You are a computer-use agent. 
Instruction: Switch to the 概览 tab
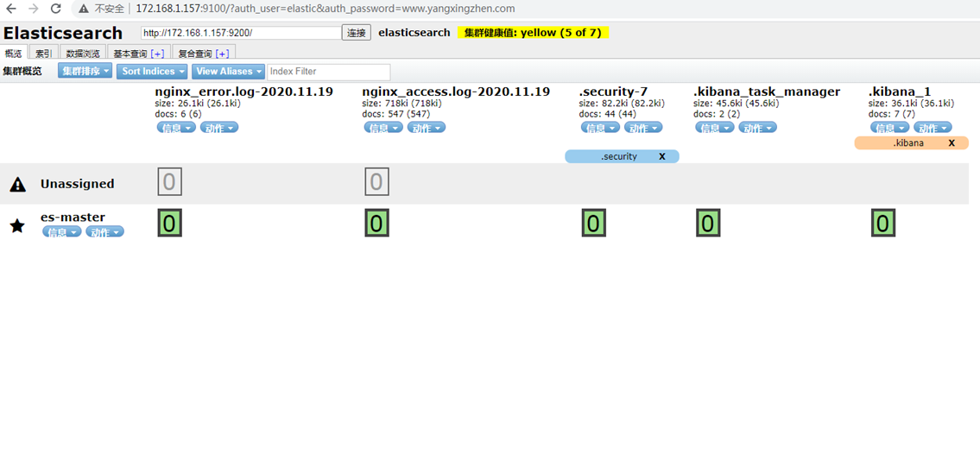(x=13, y=54)
